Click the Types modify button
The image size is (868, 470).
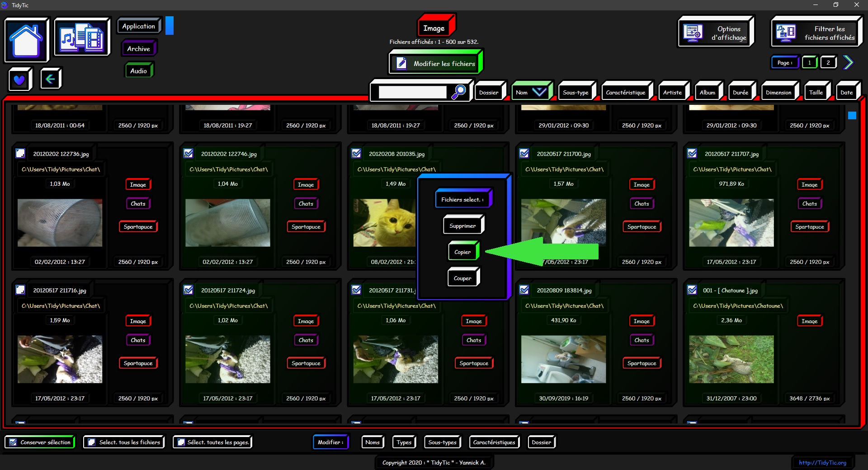(404, 442)
